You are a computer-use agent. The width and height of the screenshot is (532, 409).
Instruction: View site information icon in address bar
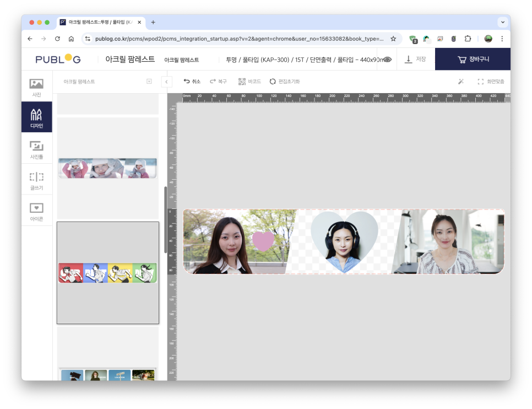(x=88, y=39)
